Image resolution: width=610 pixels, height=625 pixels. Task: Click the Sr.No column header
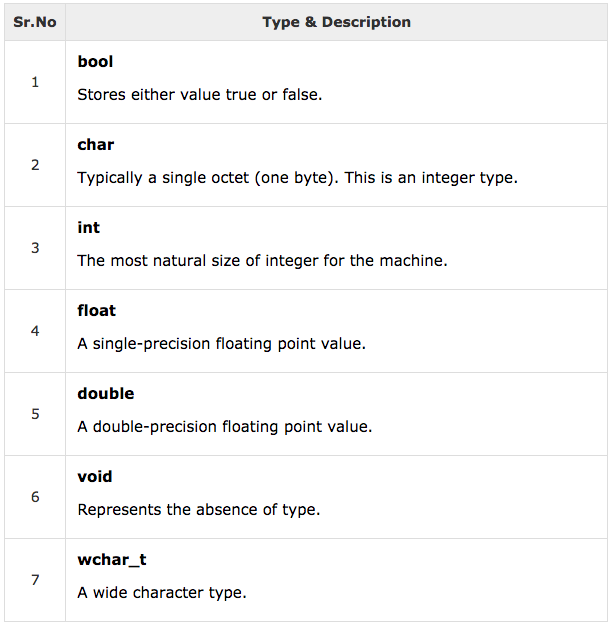pyautogui.click(x=35, y=22)
